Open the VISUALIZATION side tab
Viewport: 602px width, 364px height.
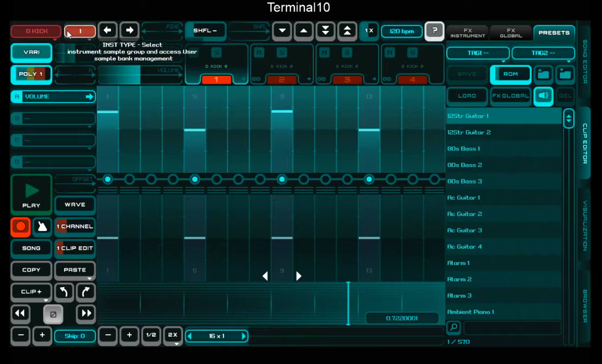point(585,225)
